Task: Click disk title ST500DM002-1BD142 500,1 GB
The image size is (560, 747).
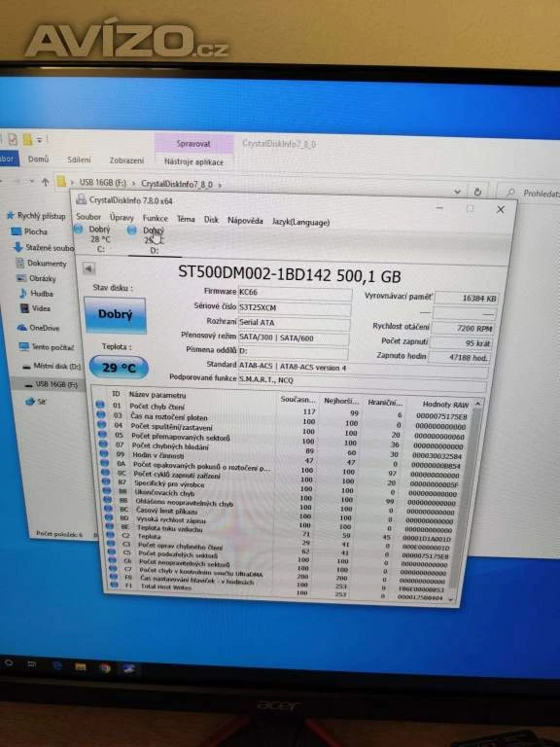Action: tap(290, 273)
